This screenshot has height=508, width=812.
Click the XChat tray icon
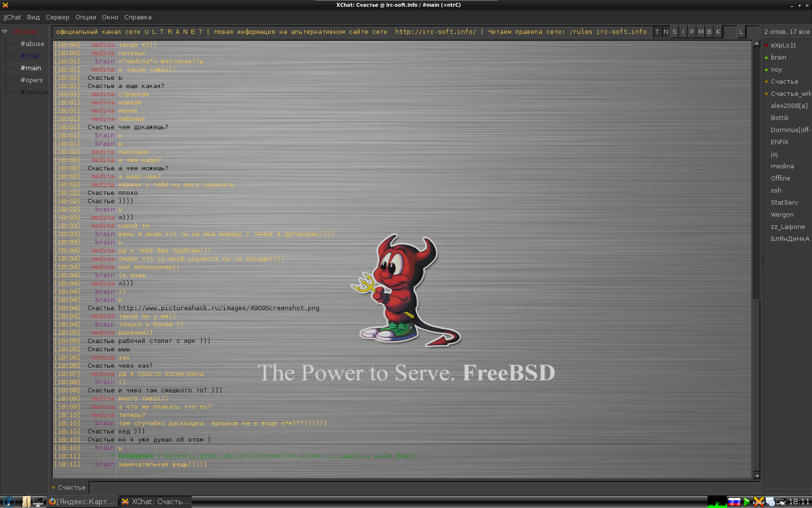pyautogui.click(x=758, y=502)
